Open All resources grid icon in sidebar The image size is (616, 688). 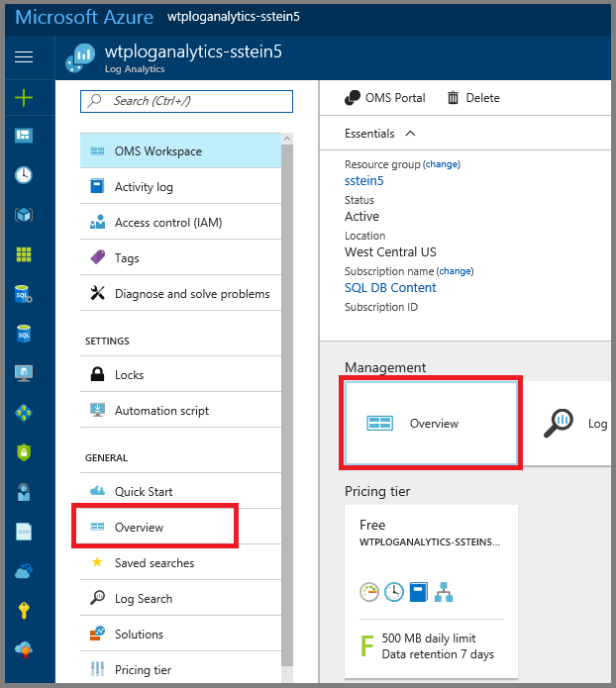[x=24, y=254]
